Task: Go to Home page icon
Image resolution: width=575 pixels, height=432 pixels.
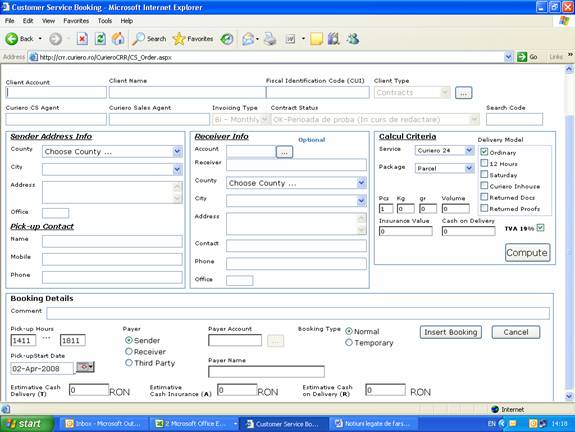Action: [118, 39]
